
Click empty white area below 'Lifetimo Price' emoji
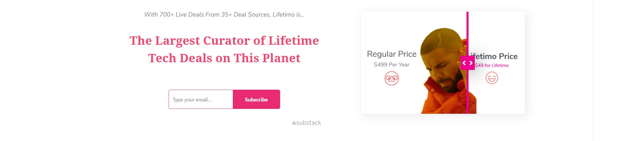click(x=500, y=99)
